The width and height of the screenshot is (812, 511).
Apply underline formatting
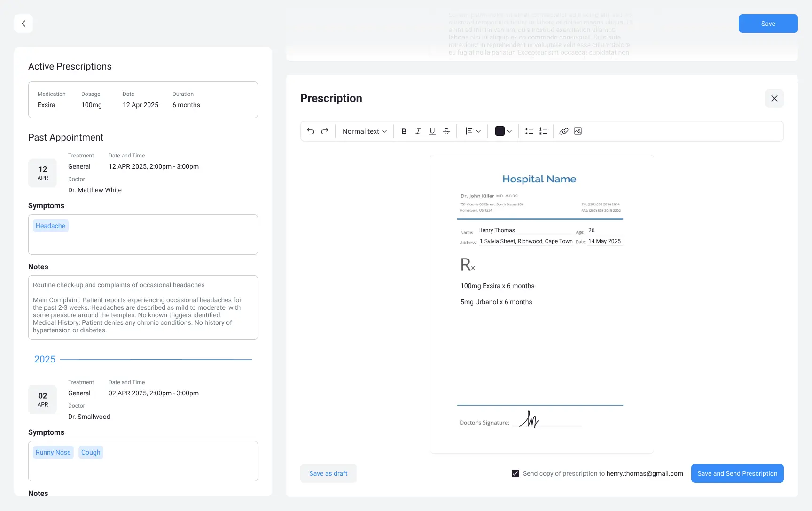point(432,131)
